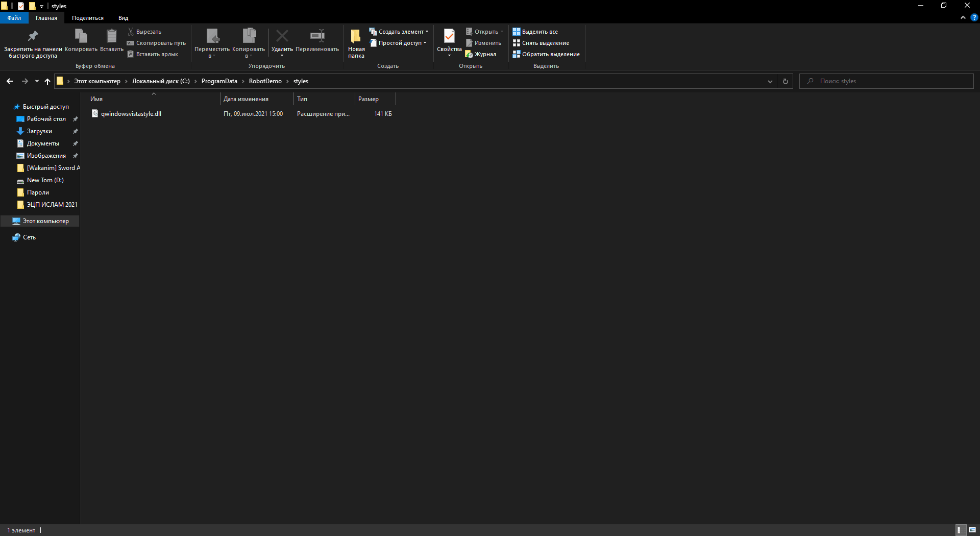Open Копировать в dropdown
Screen dimensions: 980x536
249,43
